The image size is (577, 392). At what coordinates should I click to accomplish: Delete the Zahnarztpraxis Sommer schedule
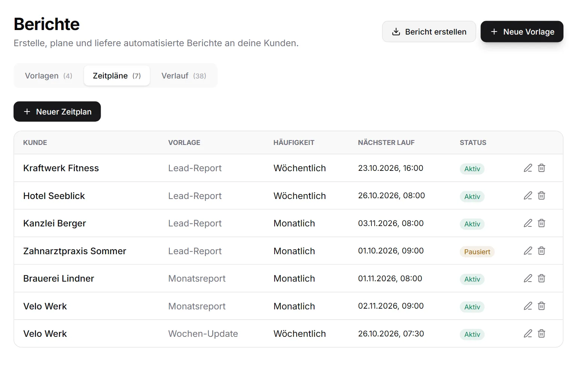(x=541, y=251)
